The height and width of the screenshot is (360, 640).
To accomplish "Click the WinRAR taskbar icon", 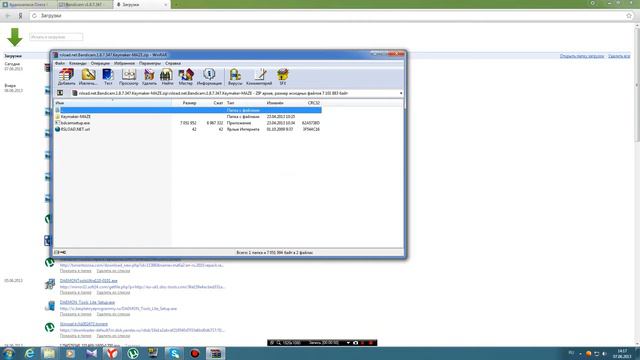I will coord(216,353).
